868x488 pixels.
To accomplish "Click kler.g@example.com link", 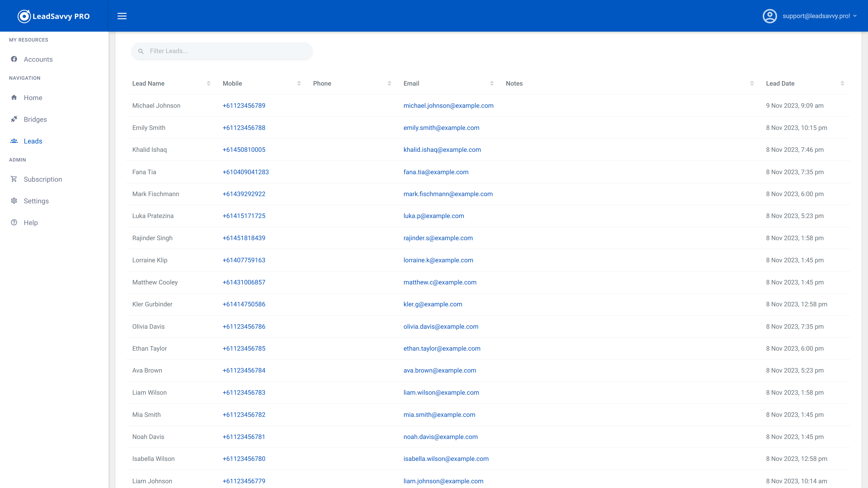I will (433, 305).
